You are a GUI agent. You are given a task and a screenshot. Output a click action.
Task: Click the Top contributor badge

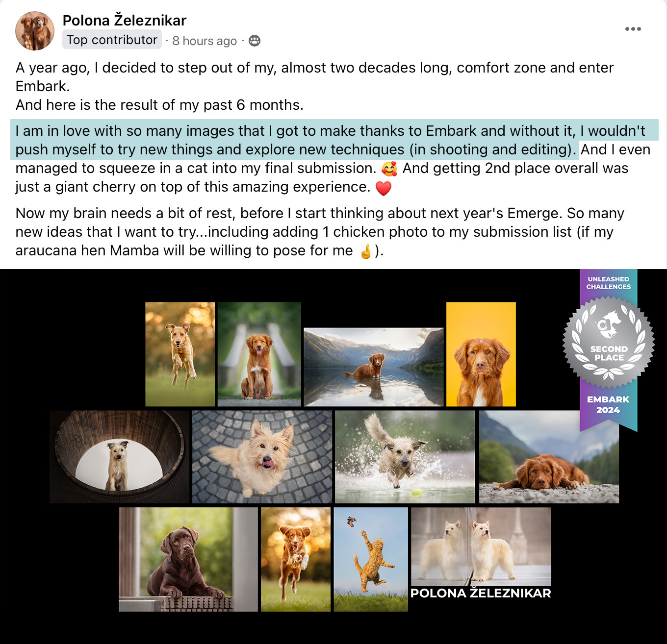[112, 40]
